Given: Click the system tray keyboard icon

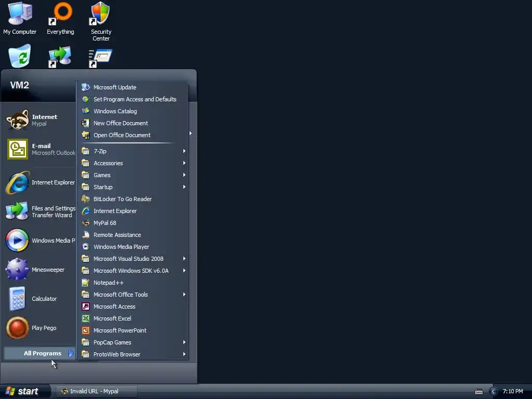Looking at the screenshot, I should [x=478, y=392].
